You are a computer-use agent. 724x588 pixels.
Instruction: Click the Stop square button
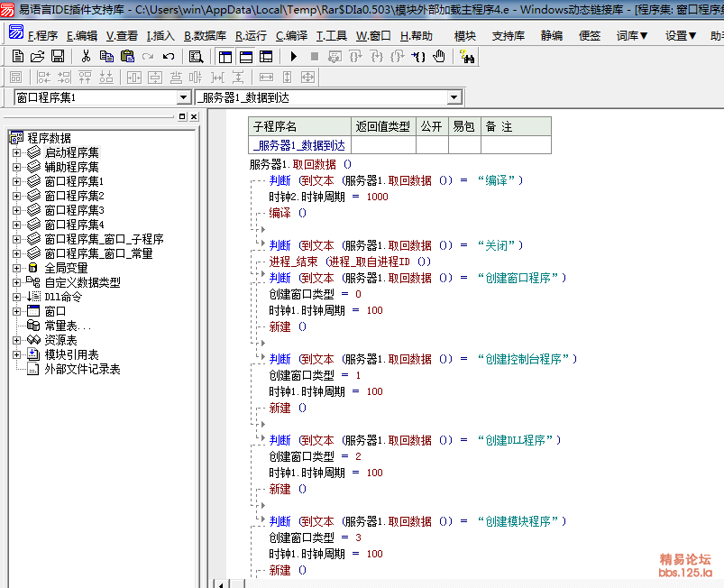[315, 56]
